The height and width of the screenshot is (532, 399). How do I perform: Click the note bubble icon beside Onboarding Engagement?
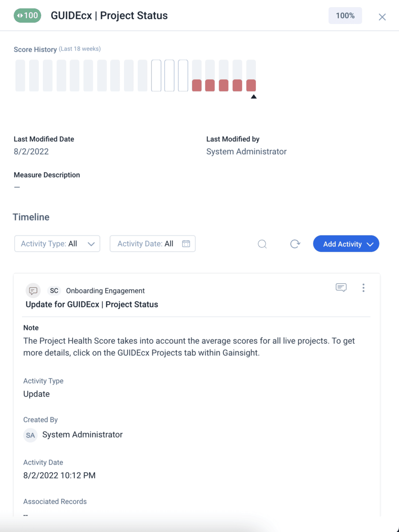33,290
